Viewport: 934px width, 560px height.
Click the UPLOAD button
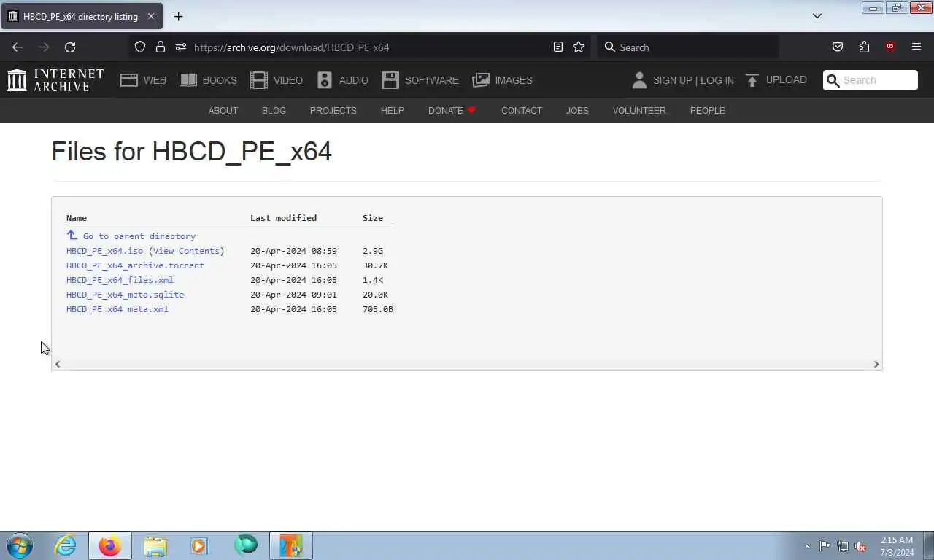pos(776,80)
